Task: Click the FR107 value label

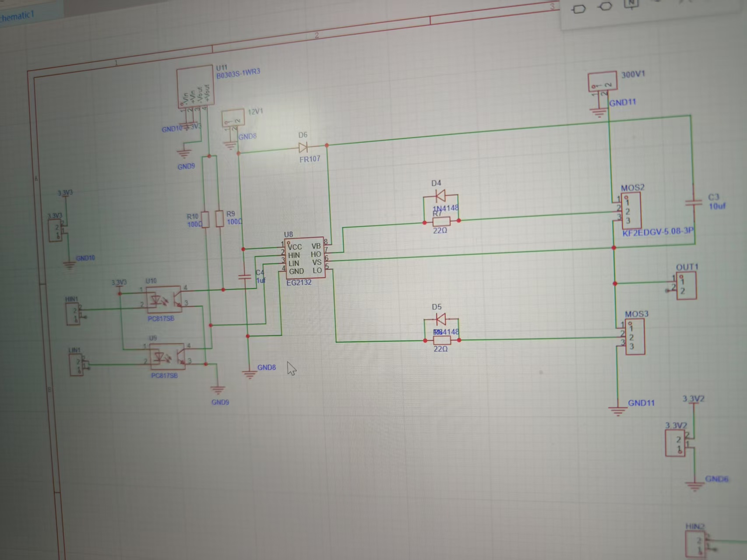Action: point(310,159)
